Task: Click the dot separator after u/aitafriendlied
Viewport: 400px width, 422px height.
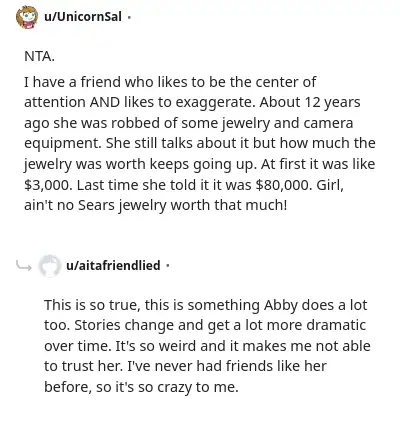Action: (x=168, y=266)
